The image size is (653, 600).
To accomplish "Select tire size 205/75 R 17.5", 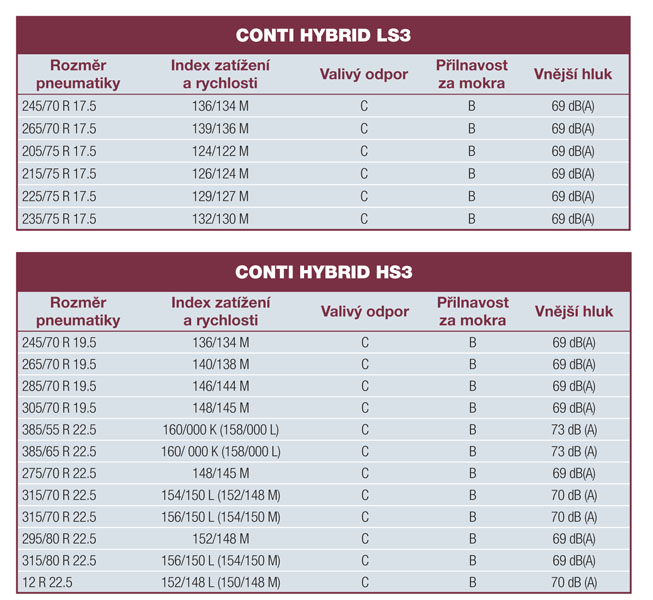I will [59, 151].
